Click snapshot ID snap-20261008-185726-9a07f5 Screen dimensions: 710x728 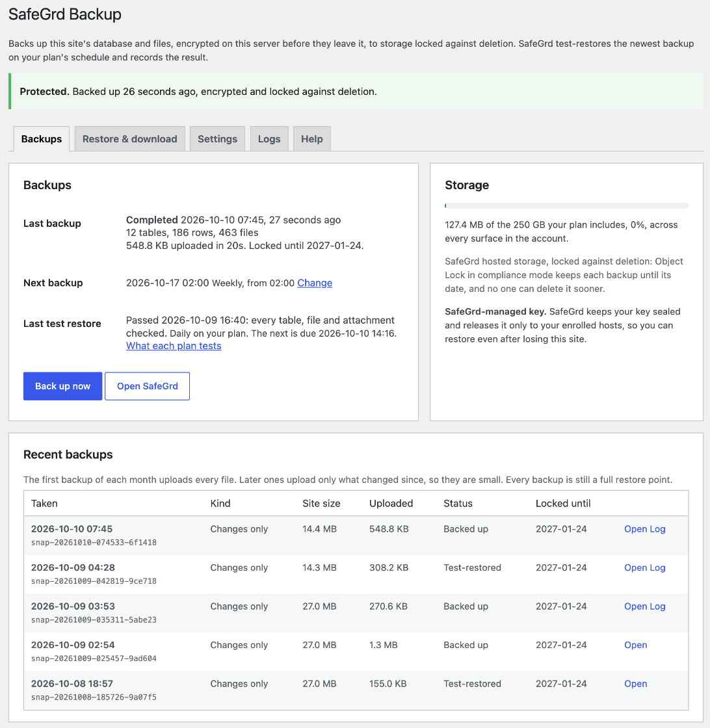click(94, 697)
